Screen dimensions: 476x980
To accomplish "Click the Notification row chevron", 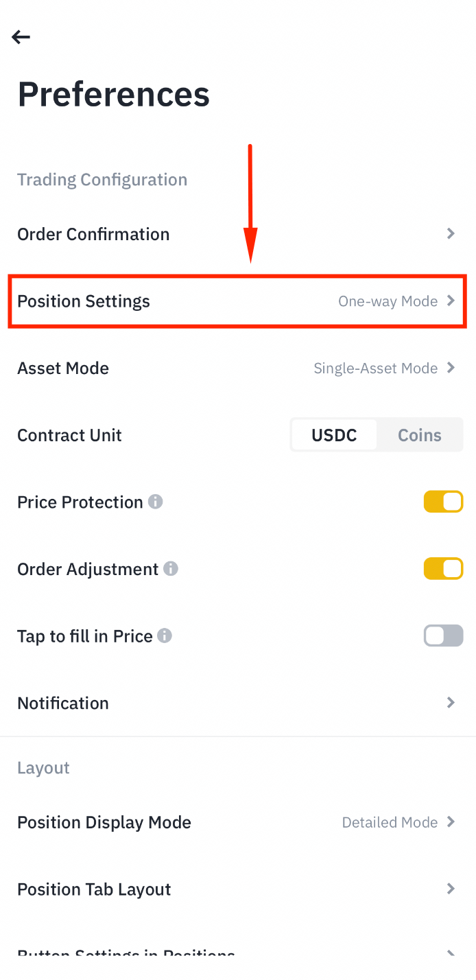I will 451,702.
